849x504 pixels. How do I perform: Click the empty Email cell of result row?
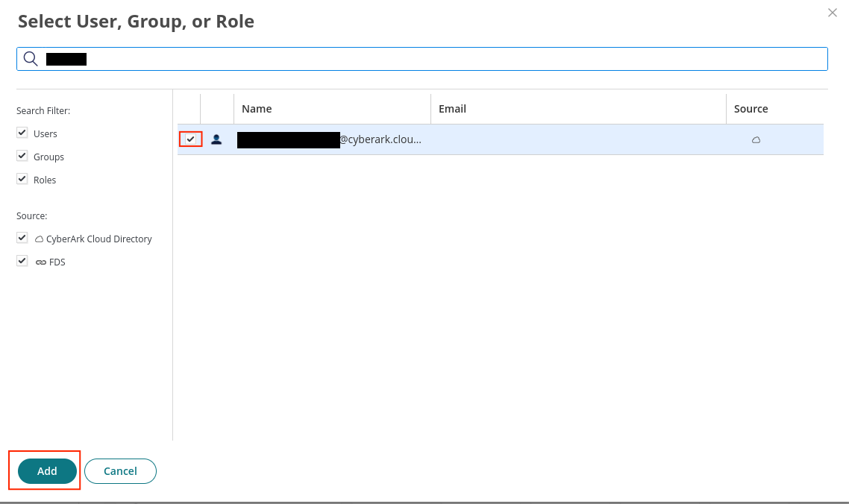click(x=578, y=139)
